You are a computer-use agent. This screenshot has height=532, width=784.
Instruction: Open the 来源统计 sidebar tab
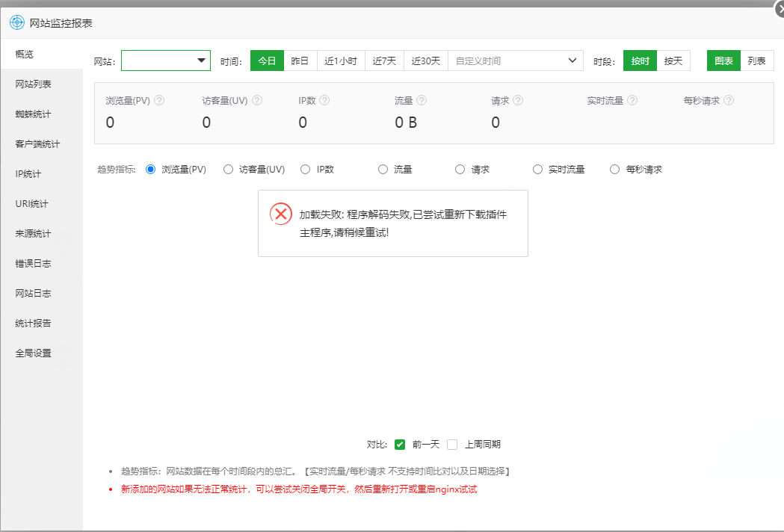42,234
